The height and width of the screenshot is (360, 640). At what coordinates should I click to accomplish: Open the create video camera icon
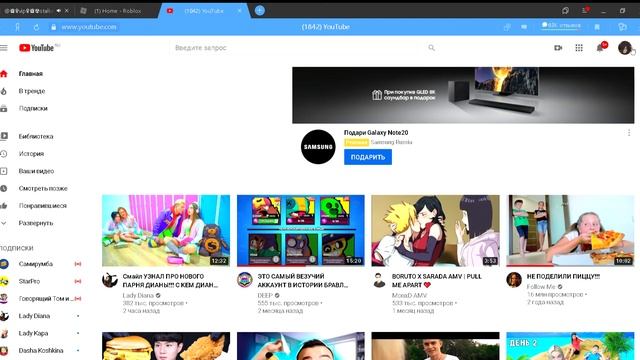pyautogui.click(x=558, y=48)
